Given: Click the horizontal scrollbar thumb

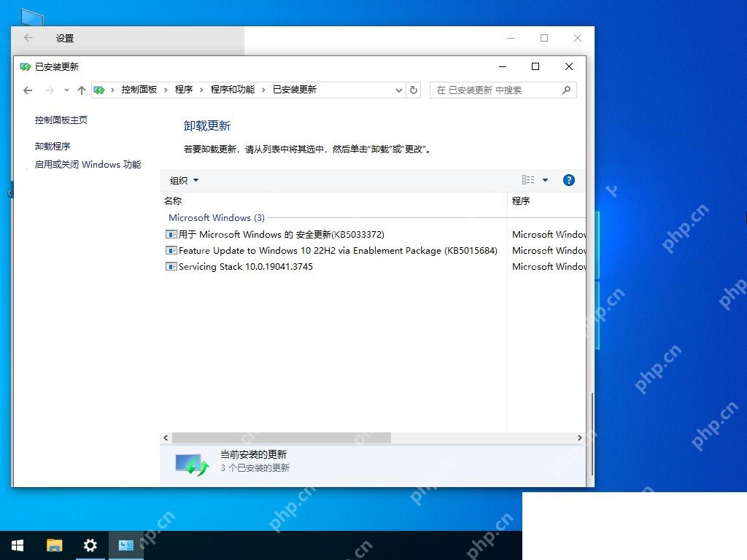Looking at the screenshot, I should (281, 437).
